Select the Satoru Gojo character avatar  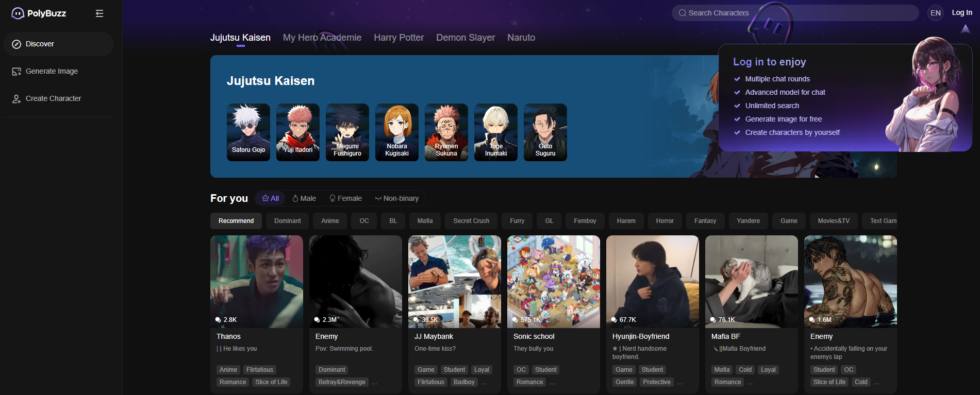coord(248,132)
